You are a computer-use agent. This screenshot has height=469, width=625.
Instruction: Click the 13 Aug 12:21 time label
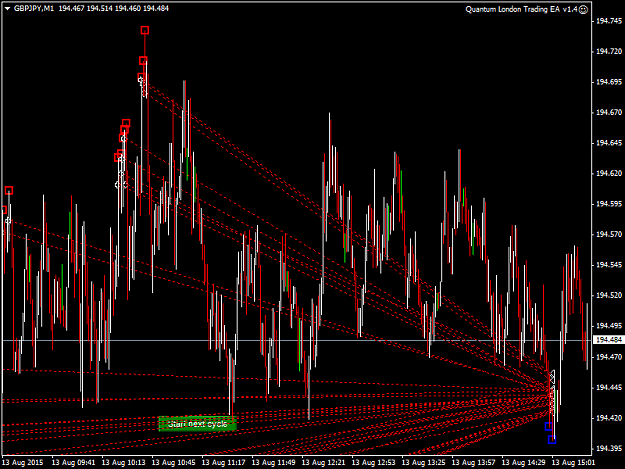(324, 463)
